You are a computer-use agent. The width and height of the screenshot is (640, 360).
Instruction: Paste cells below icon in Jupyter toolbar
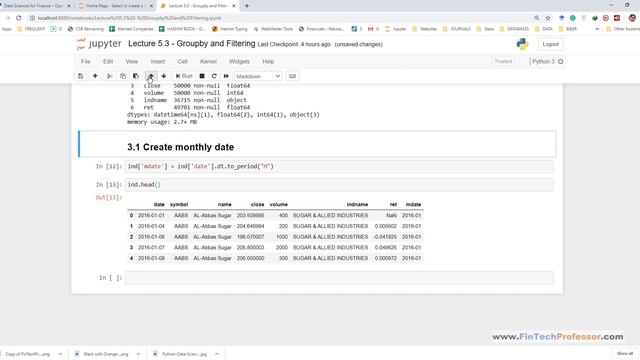point(136,76)
